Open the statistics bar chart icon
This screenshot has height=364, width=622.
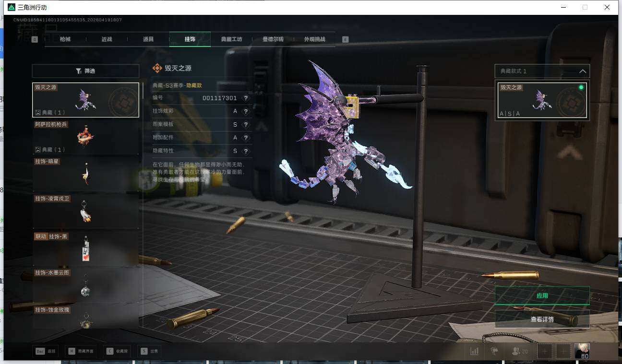(x=474, y=352)
